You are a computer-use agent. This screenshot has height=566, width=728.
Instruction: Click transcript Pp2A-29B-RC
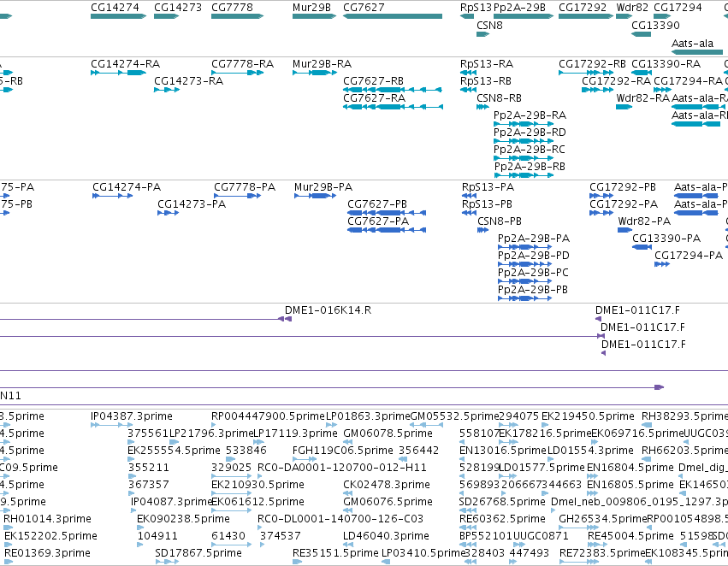click(x=530, y=150)
